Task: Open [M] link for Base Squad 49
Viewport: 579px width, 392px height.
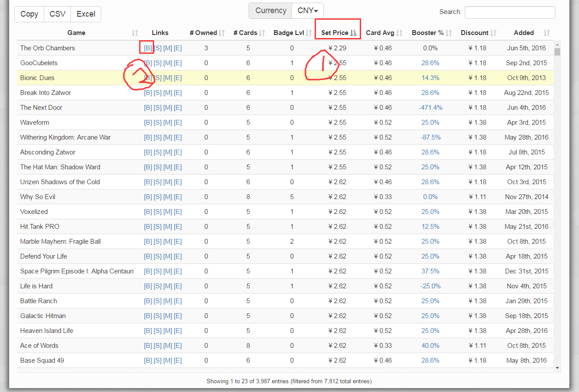Action: (168, 360)
